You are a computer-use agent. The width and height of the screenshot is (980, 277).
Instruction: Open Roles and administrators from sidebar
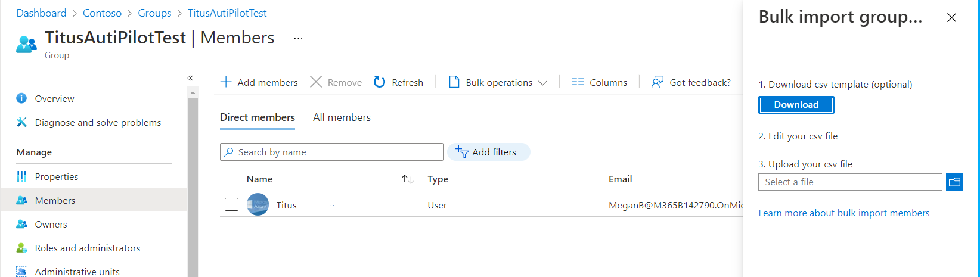click(88, 248)
